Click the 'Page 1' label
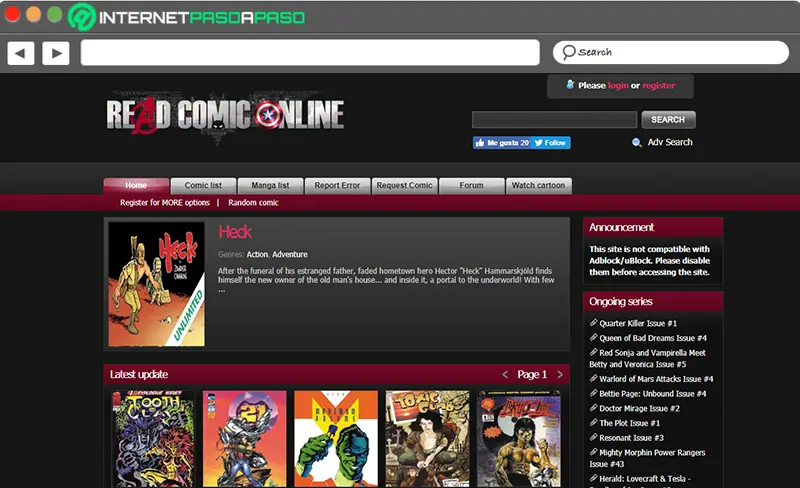This screenshot has width=800, height=488. (532, 375)
